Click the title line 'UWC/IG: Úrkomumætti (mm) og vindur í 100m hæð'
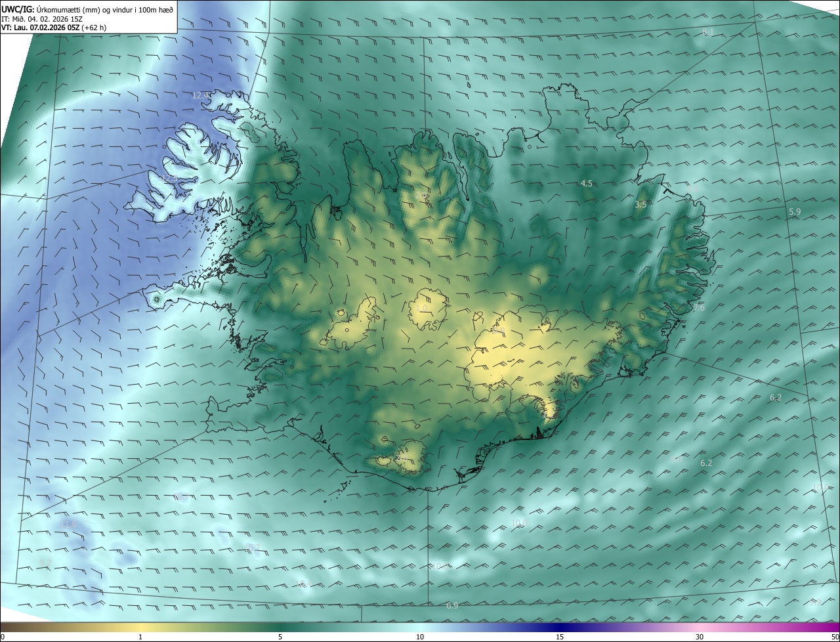Viewport: 840px width, 642px height. click(87, 9)
